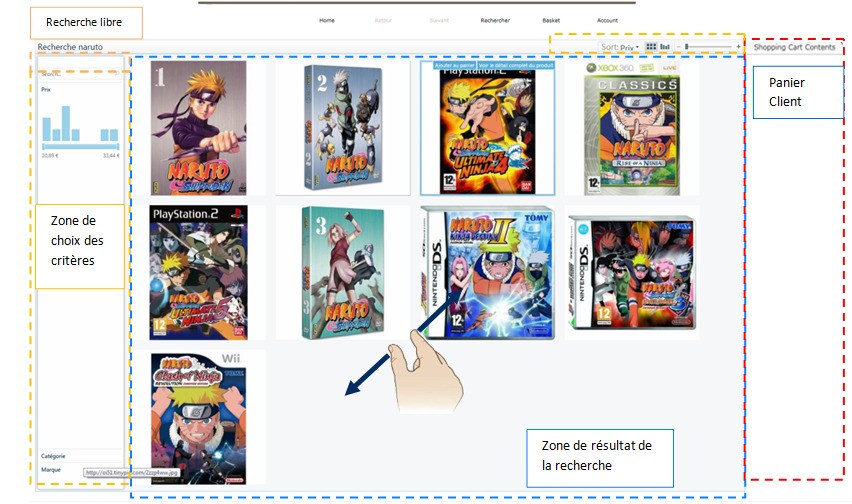Select the Nintendo DS Naruto Ninja Destiny II cover

coord(487,273)
